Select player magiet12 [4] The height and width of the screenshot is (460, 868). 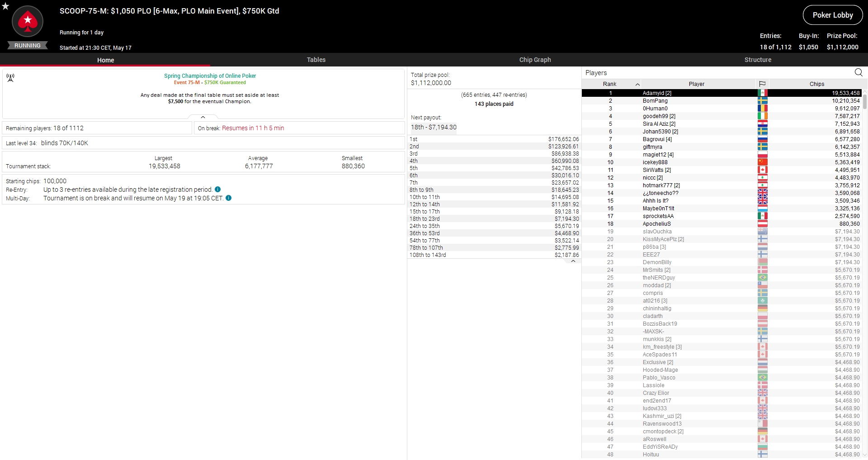pyautogui.click(x=722, y=155)
